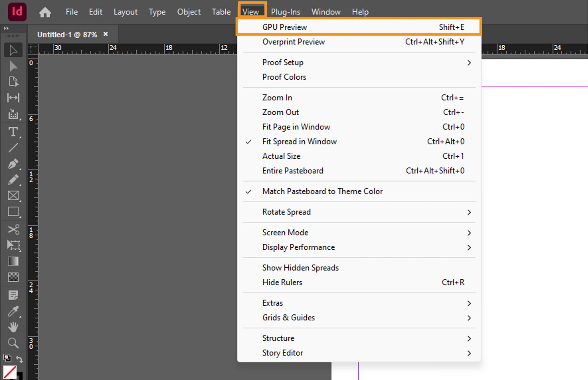Select the Hand tool
This screenshot has width=588, height=380.
click(x=13, y=327)
